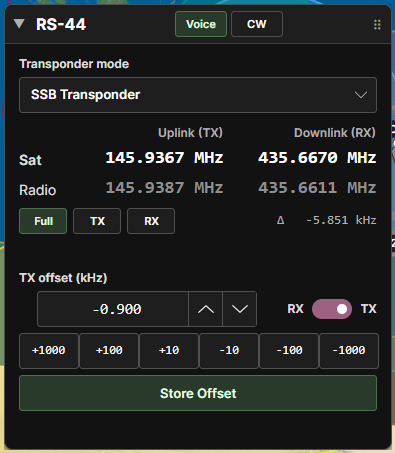Grab the panel drag handle dots icon

coord(377,24)
